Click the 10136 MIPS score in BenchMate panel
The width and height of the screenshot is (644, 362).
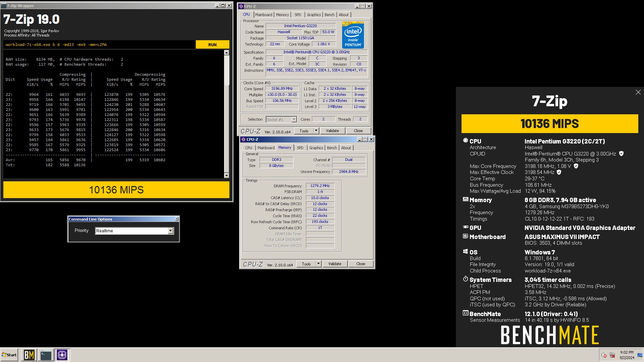(x=549, y=124)
